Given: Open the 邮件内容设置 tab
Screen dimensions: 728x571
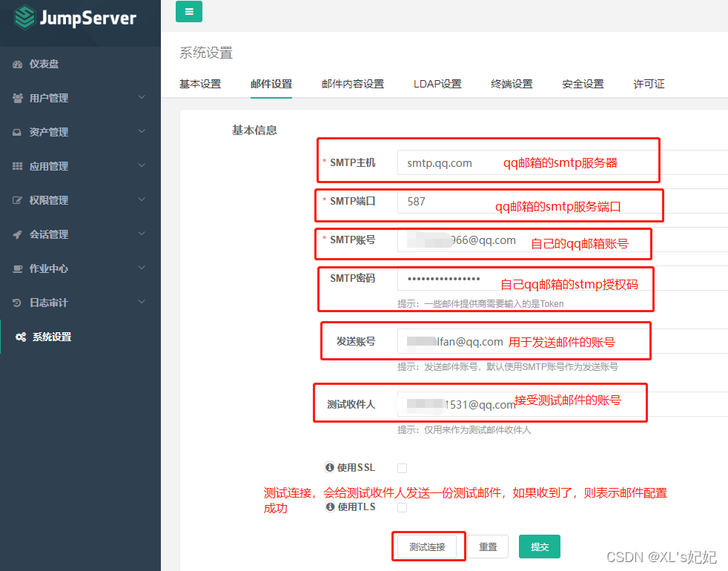Looking at the screenshot, I should tap(353, 84).
